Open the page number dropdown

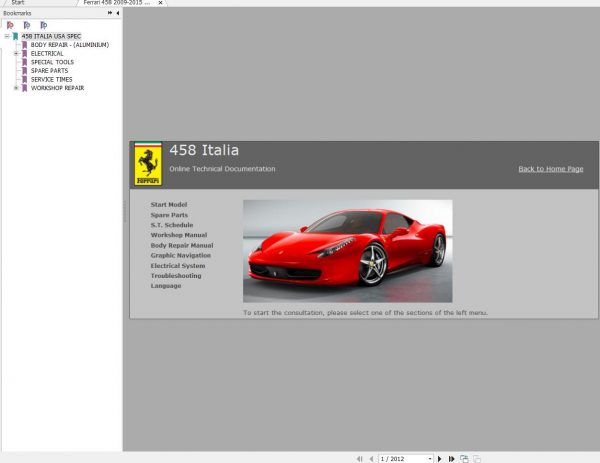pos(430,458)
